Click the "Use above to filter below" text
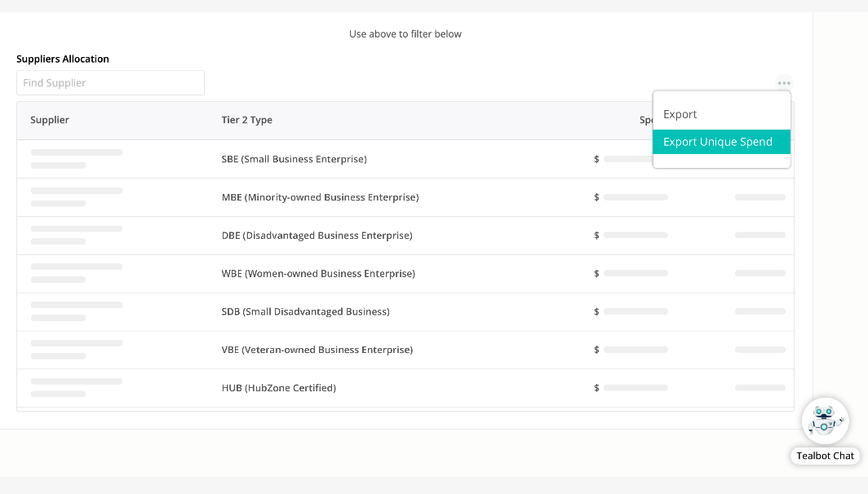Screen dimensions: 868x494 click(x=405, y=34)
